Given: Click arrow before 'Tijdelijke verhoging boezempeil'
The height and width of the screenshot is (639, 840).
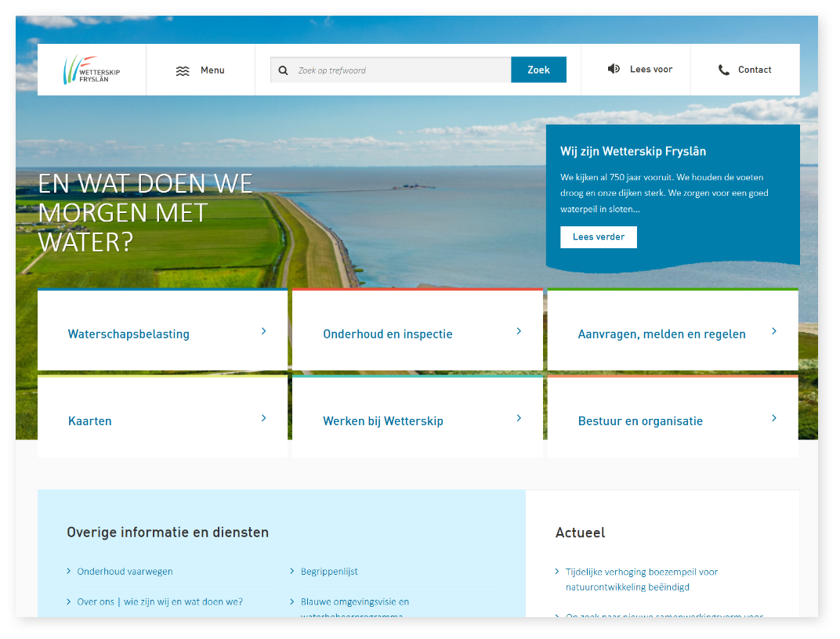Looking at the screenshot, I should tap(557, 572).
